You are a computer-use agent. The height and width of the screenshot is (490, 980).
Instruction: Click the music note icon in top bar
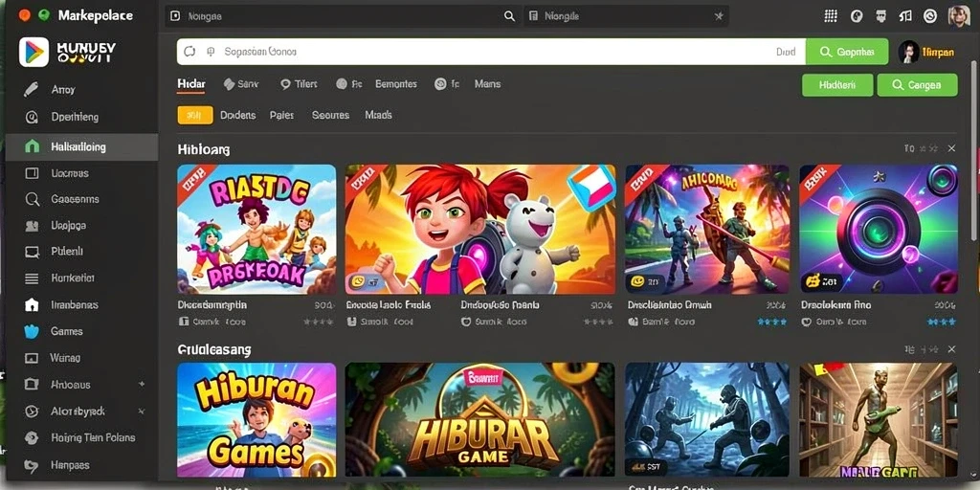[x=905, y=16]
